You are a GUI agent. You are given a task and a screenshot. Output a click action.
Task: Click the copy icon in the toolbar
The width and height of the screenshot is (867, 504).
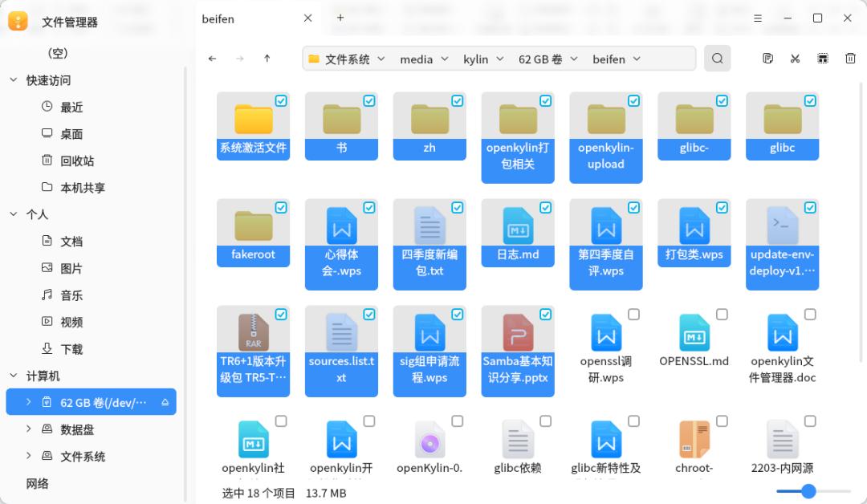click(x=767, y=58)
